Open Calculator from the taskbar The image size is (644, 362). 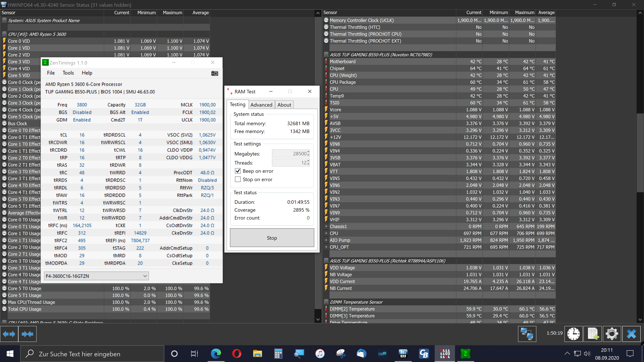(x=278, y=354)
